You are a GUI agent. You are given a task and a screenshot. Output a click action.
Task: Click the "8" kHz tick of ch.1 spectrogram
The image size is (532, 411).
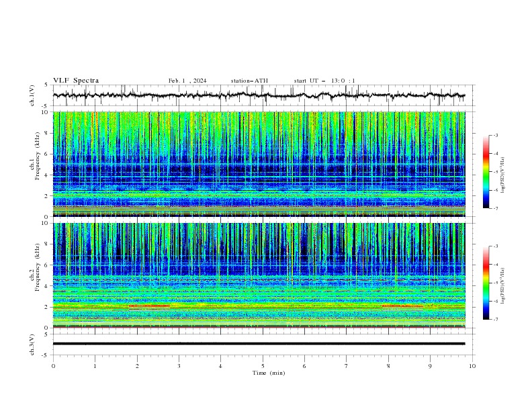click(x=47, y=133)
